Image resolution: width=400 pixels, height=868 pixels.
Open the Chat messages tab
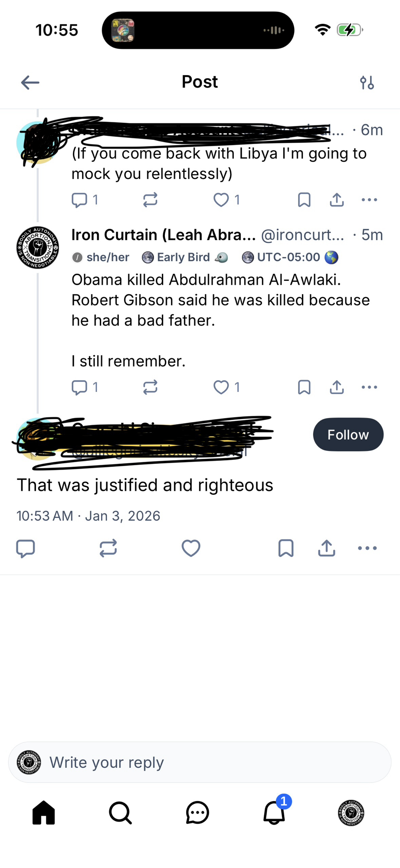click(197, 812)
